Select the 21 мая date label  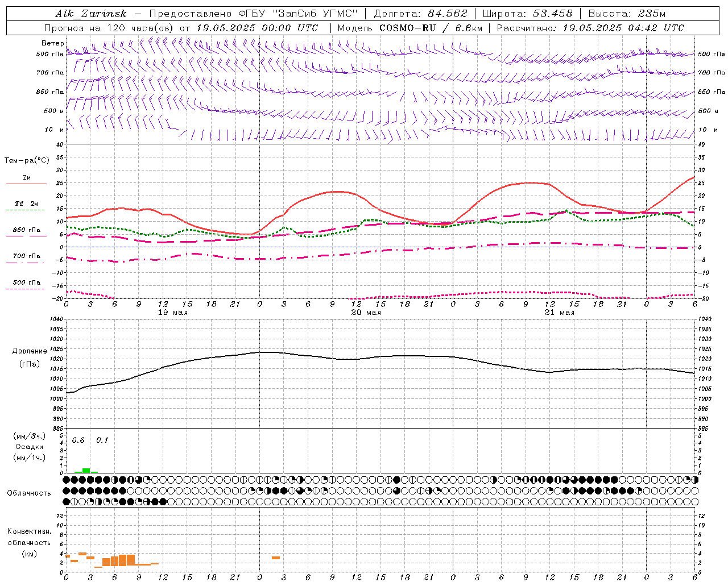click(559, 313)
